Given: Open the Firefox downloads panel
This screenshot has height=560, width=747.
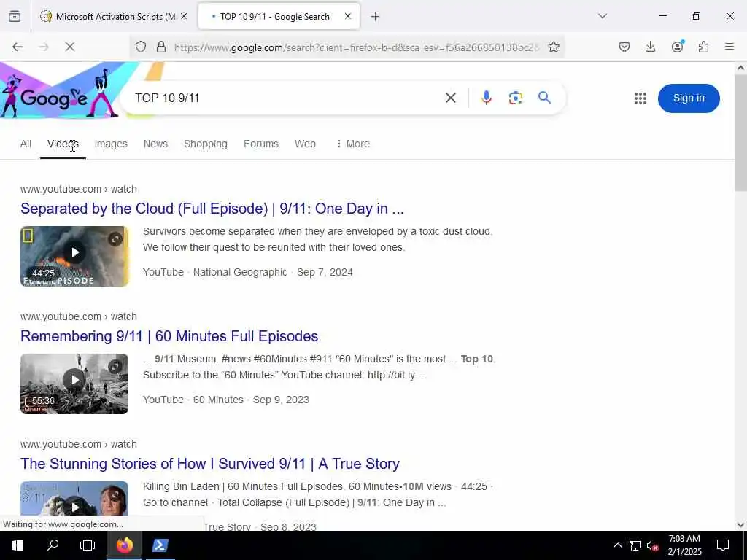Looking at the screenshot, I should pos(650,47).
